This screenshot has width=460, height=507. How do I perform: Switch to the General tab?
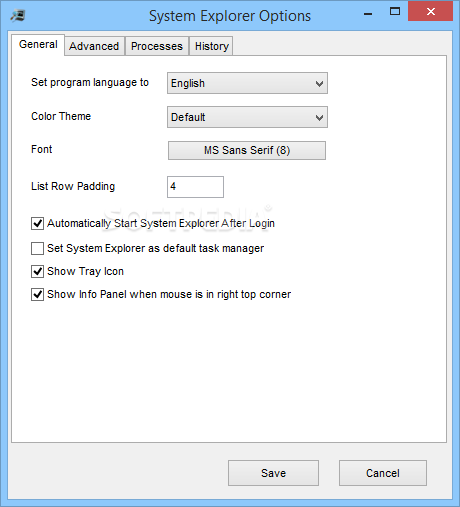(x=38, y=44)
